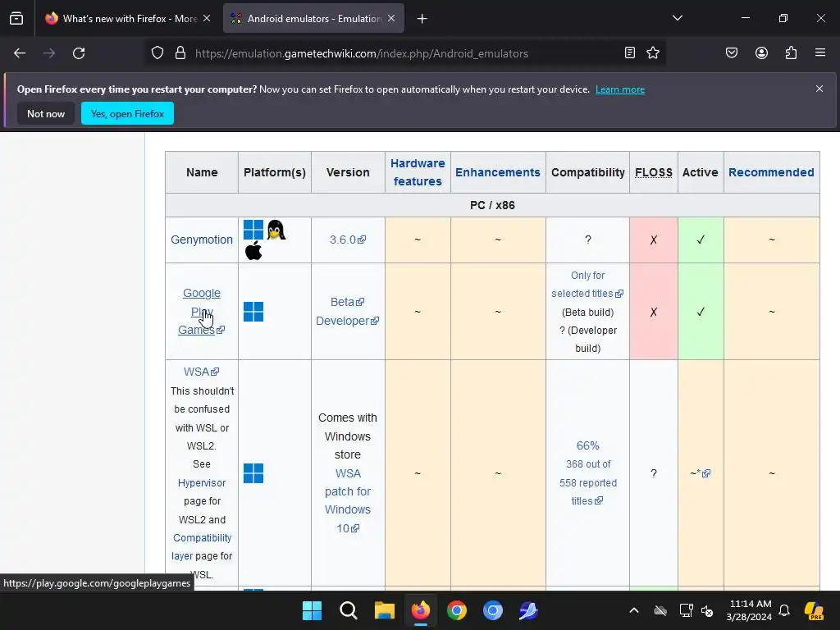Select the Android emulators tab
The image size is (840, 630).
(313, 19)
